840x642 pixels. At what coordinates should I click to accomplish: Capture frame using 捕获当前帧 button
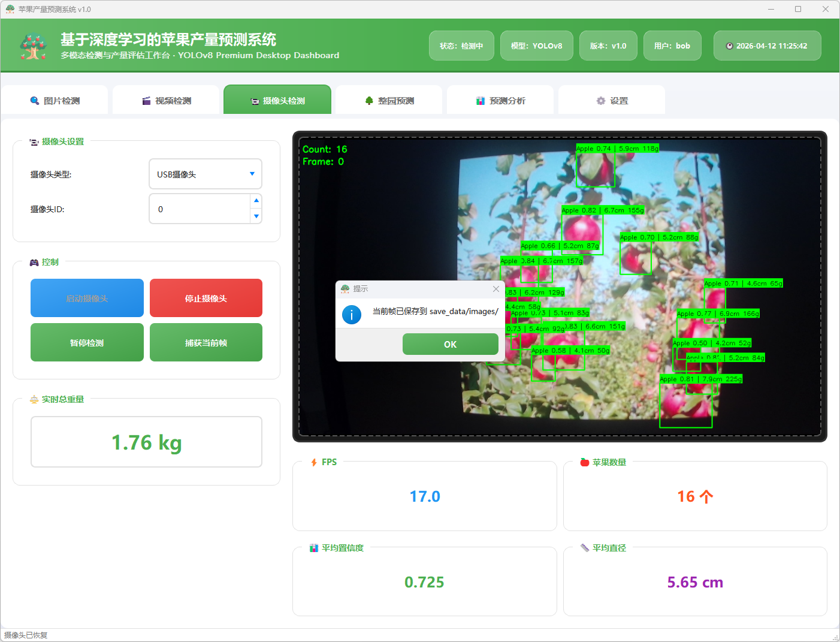(x=206, y=342)
